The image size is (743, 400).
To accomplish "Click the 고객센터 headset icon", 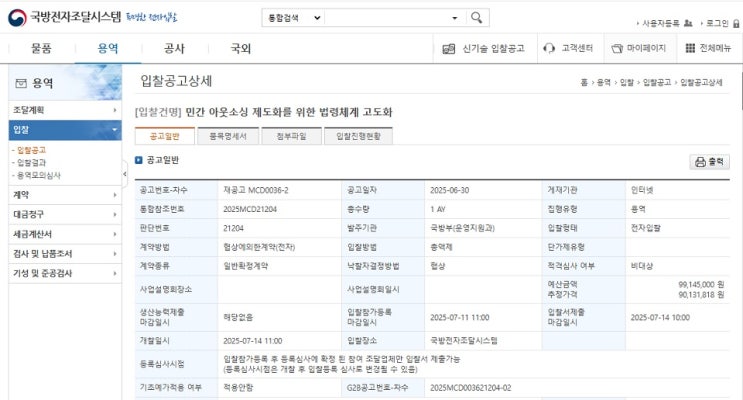I will [x=549, y=48].
